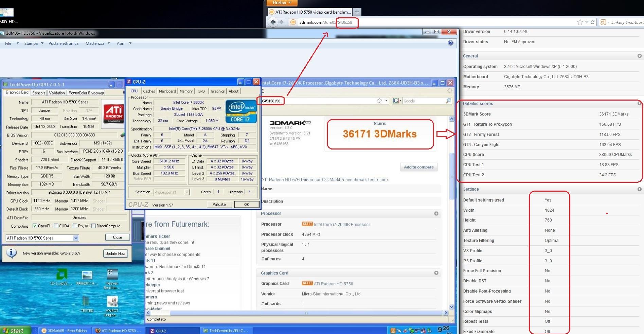Switch to ATI Radeon HD 5750 Firefox taskbar item

coord(118,331)
